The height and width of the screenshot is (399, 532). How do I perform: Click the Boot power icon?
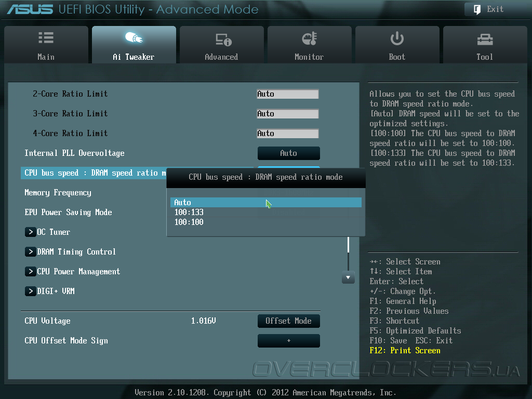pos(397,38)
